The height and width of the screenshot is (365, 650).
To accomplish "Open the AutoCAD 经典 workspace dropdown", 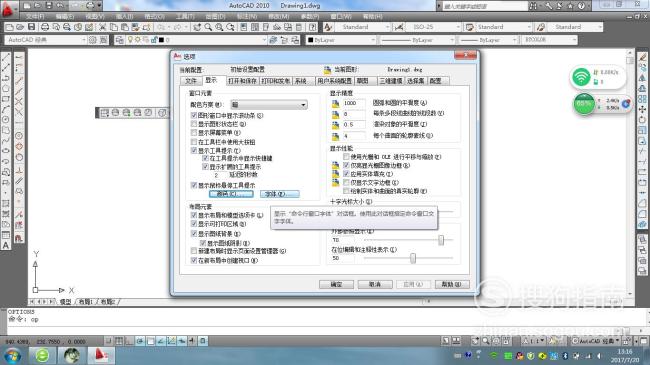I will click(x=46, y=40).
